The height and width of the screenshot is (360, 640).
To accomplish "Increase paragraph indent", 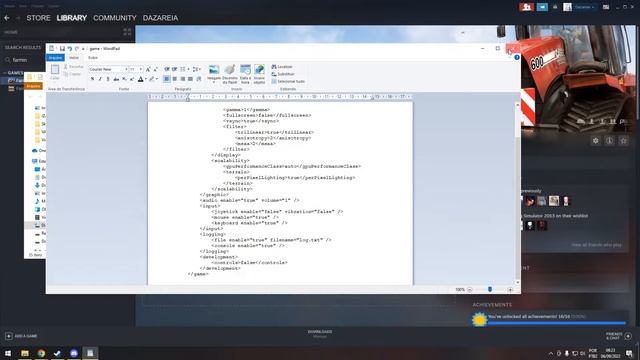I will (x=175, y=69).
